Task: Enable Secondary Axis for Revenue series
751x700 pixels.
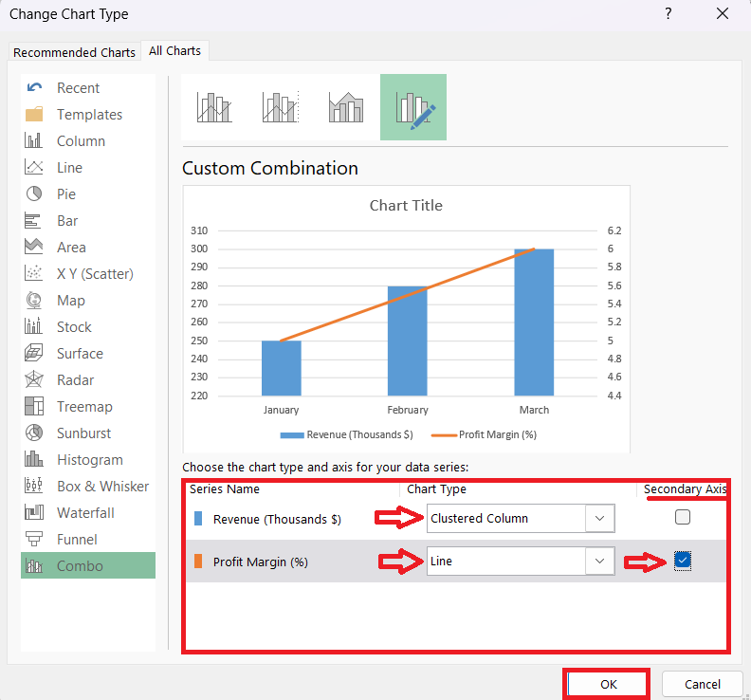Action: point(682,518)
